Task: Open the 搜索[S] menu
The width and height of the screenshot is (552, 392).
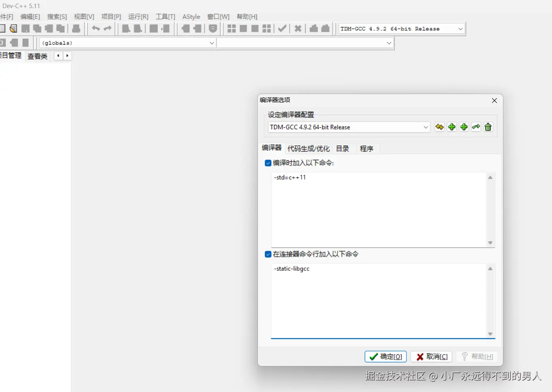Action: pos(57,17)
